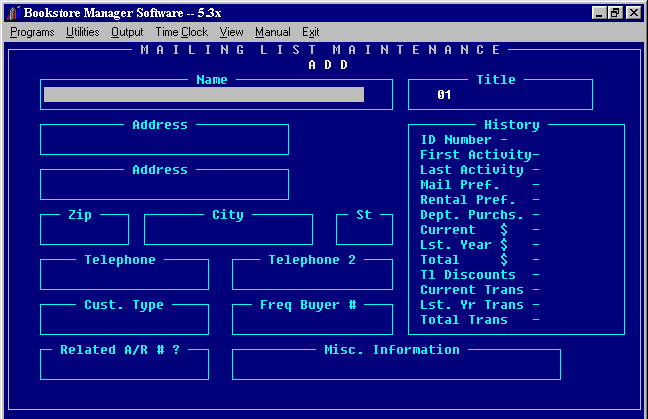648x419 pixels.
Task: Open the Time Clock menu
Action: [x=181, y=32]
